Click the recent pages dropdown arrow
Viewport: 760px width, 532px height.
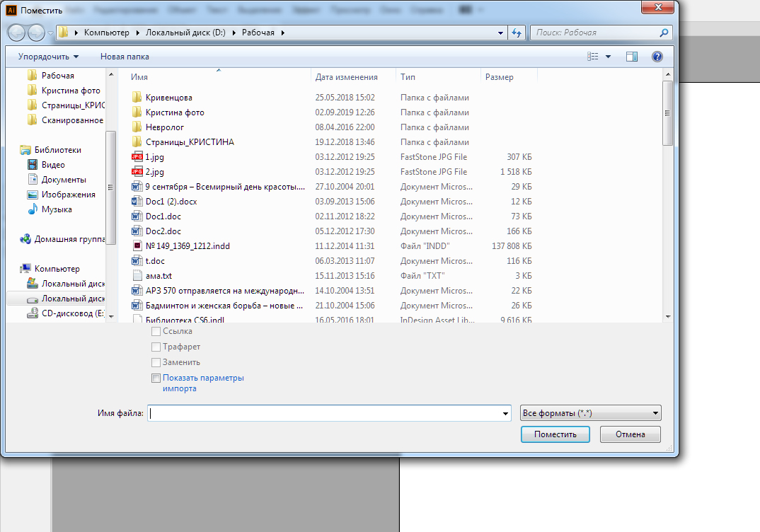[x=50, y=33]
